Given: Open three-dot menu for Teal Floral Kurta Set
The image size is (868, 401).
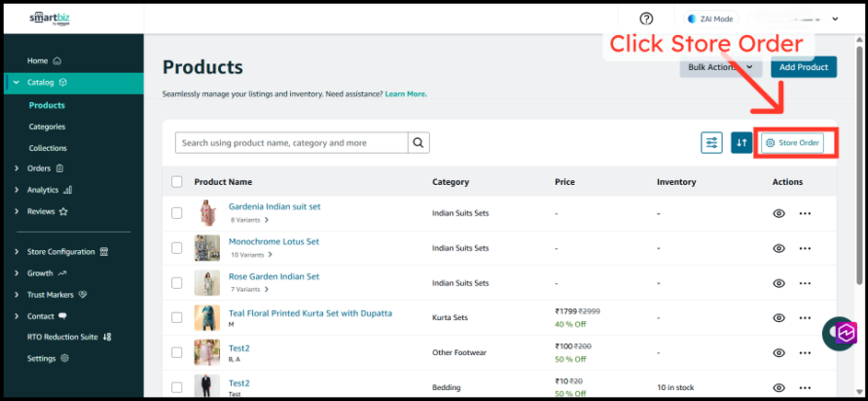Looking at the screenshot, I should click(x=805, y=317).
